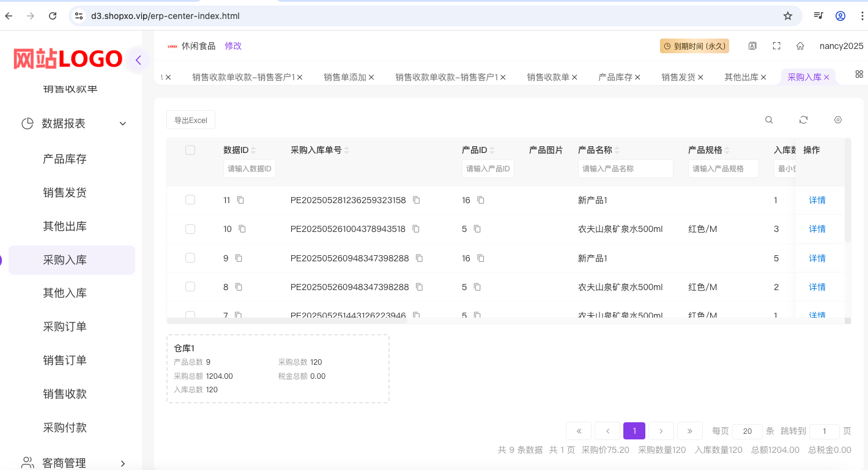Collapse the sidebar with the purple arrow
Image resolution: width=868 pixels, height=470 pixels.
(138, 60)
